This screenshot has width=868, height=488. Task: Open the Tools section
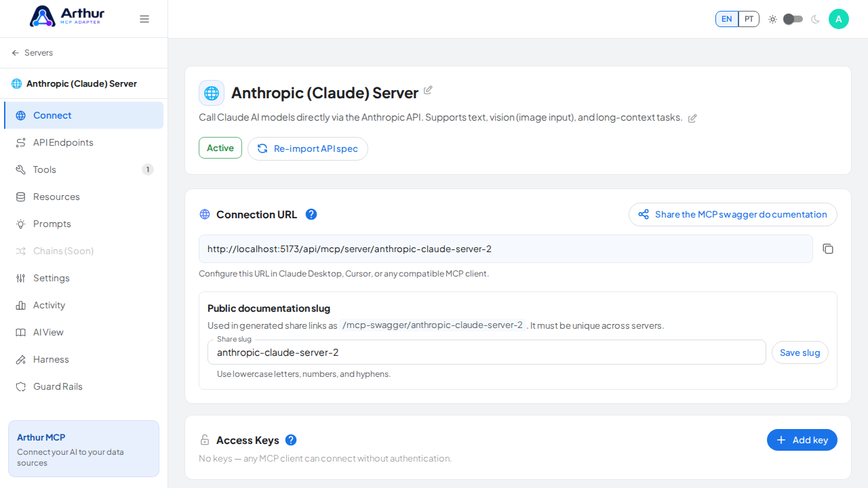point(83,169)
